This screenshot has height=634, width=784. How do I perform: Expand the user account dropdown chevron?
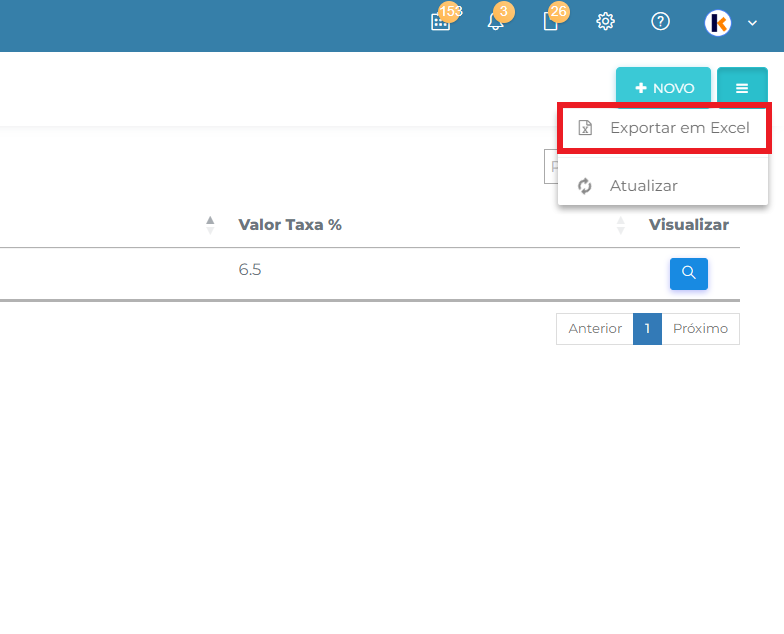point(752,23)
